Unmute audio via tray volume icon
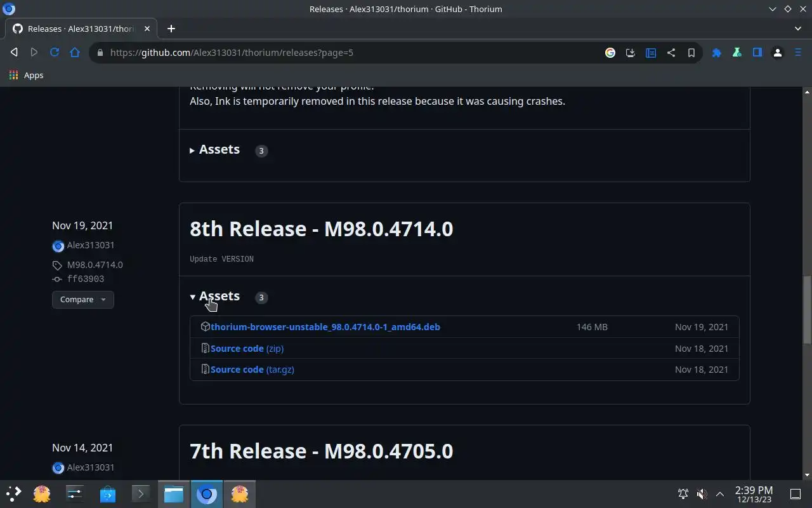 coord(702,494)
